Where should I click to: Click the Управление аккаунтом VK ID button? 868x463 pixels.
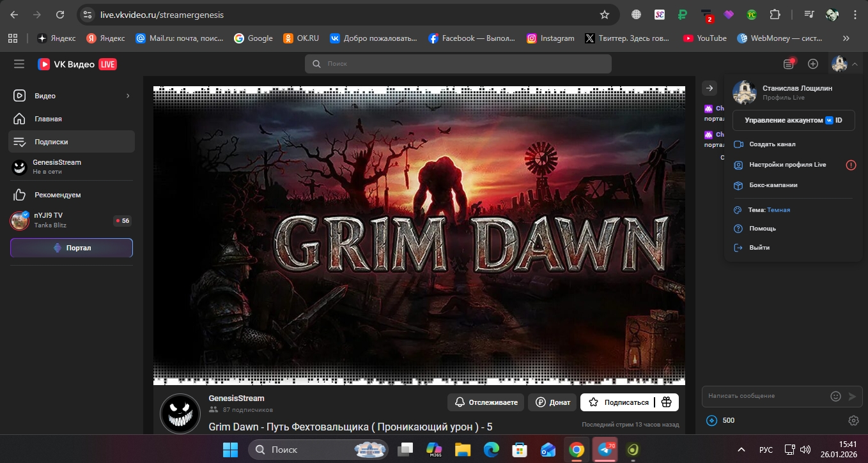pos(793,120)
